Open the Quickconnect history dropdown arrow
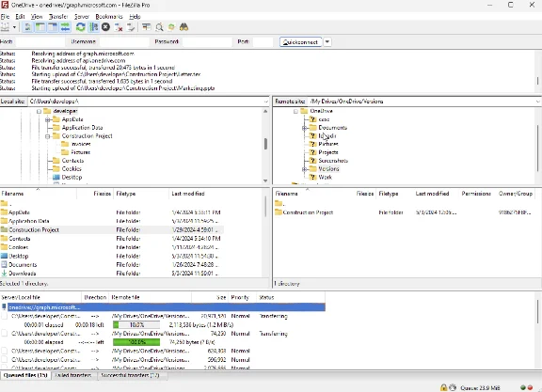Viewport: 542px width, 392px height. (327, 42)
